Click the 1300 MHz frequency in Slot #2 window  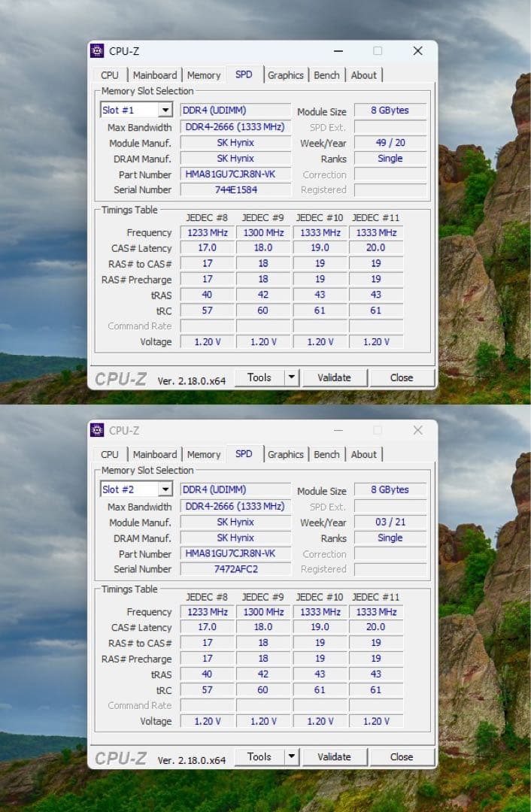pyautogui.click(x=263, y=611)
